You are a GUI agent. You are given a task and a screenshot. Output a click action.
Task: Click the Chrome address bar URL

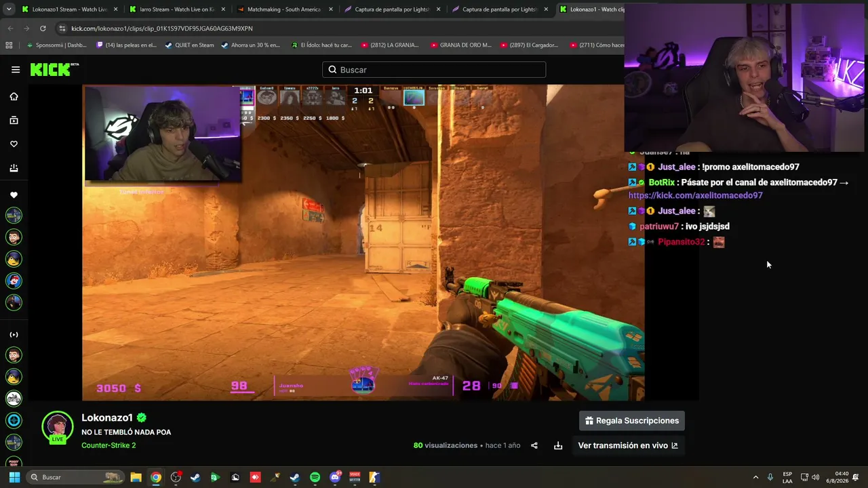(162, 28)
